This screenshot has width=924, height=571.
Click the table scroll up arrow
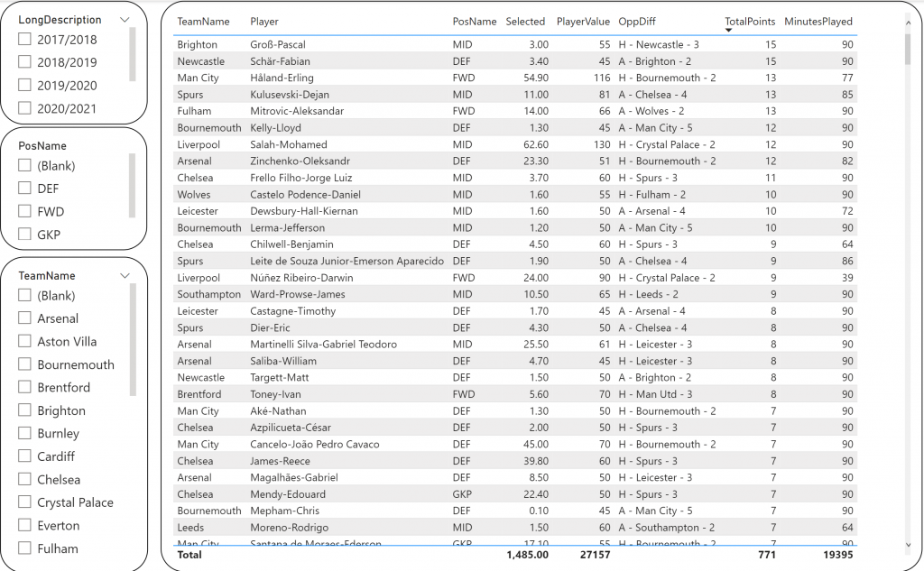click(908, 23)
